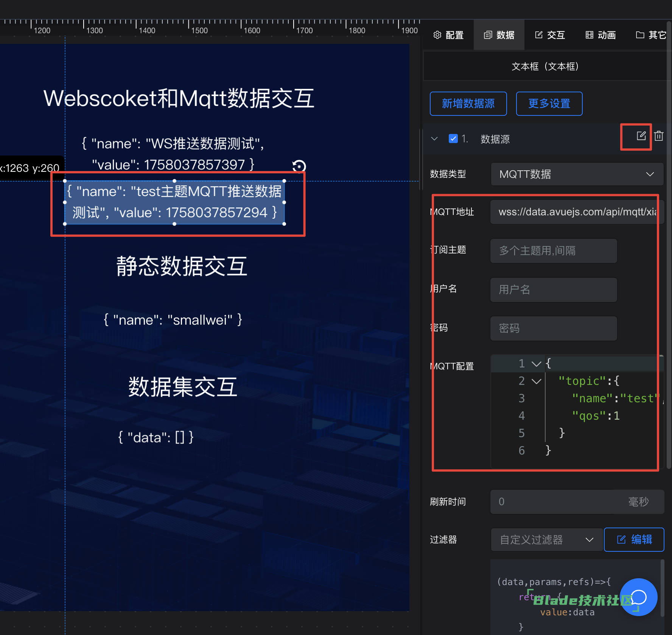Select the WS推送数据测试 text element

coord(173,154)
